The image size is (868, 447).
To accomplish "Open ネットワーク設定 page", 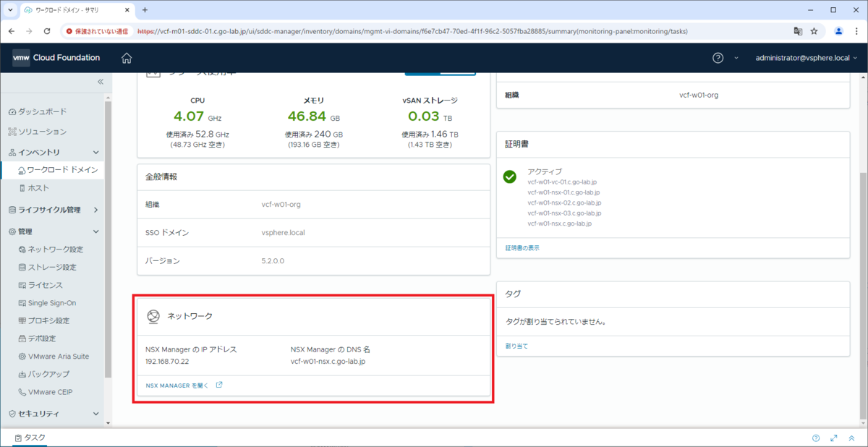I will [x=56, y=249].
